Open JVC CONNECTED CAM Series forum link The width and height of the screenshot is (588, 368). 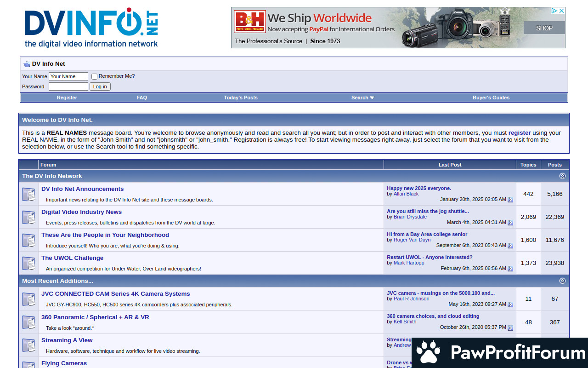(x=115, y=294)
